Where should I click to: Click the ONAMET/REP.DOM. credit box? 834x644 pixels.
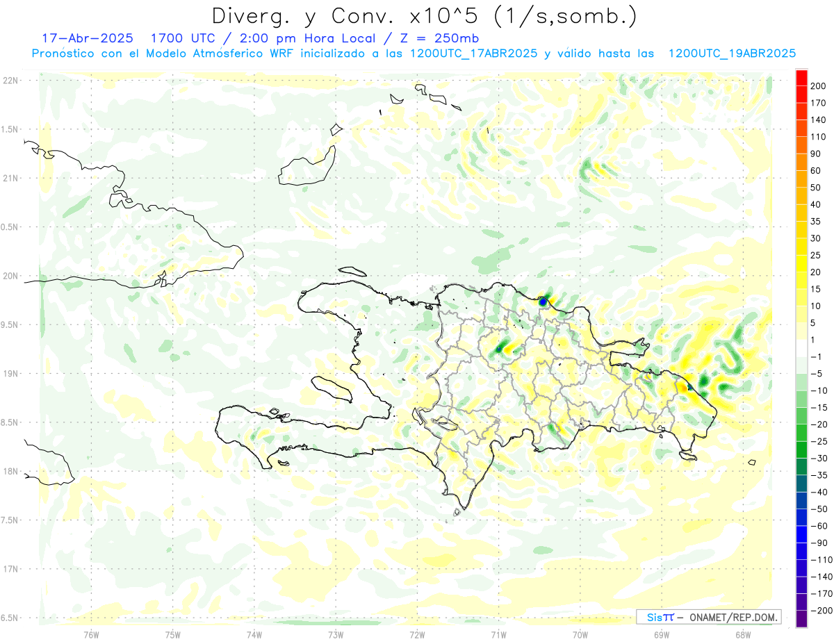tap(708, 617)
